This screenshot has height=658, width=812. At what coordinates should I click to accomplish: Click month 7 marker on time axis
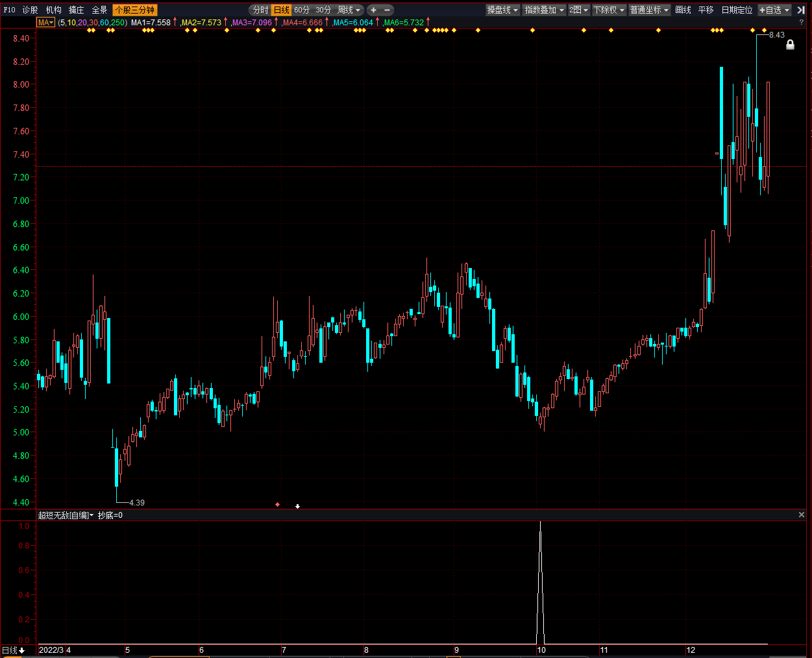(284, 650)
